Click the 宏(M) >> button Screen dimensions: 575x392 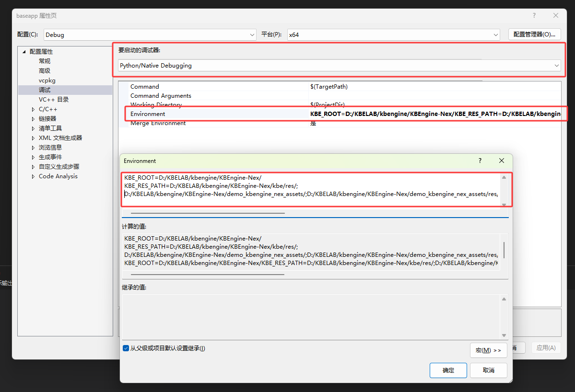(x=488, y=350)
